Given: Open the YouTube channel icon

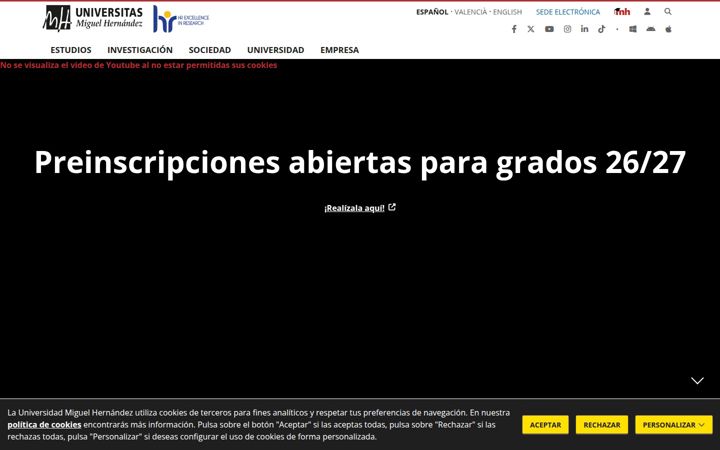Looking at the screenshot, I should [549, 29].
